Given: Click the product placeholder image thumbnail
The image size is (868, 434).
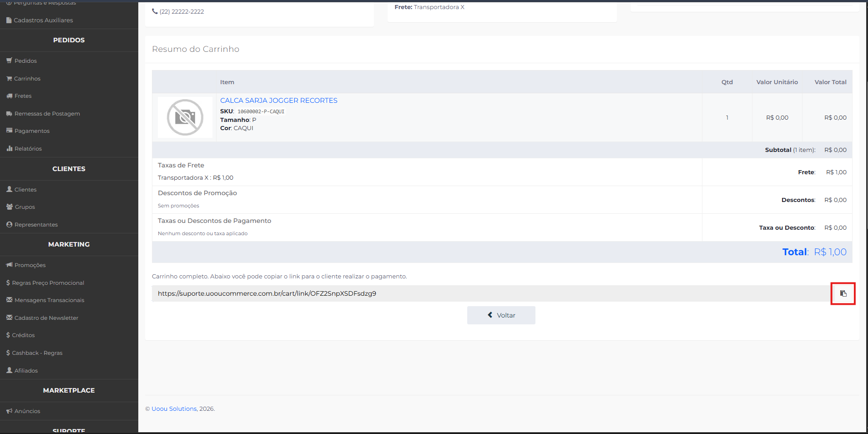Looking at the screenshot, I should coord(185,117).
